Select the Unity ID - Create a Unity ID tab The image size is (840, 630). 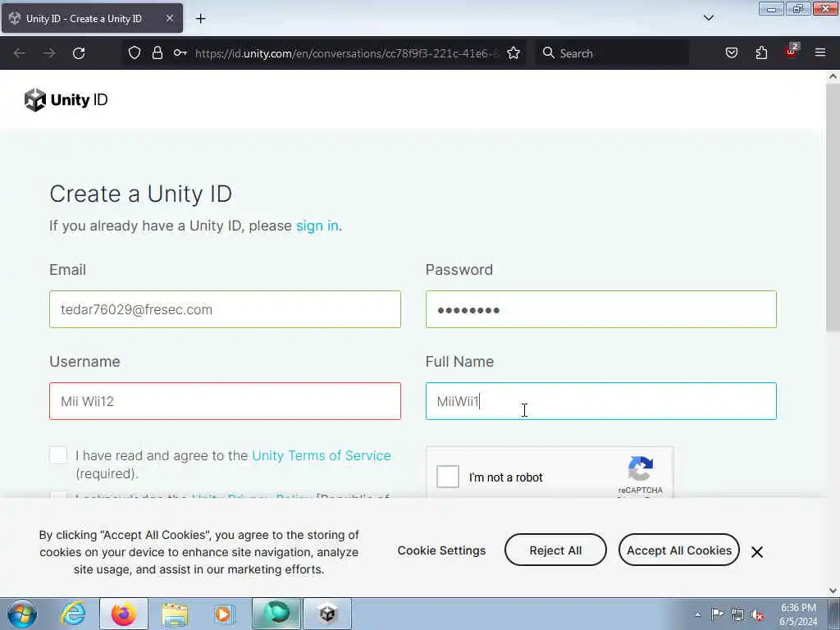[92, 19]
